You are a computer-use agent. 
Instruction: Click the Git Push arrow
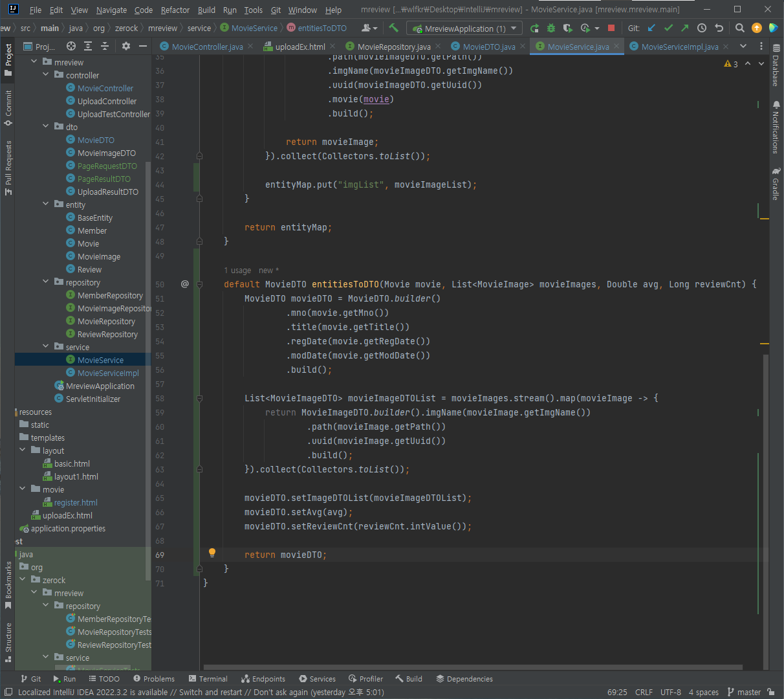click(x=685, y=28)
